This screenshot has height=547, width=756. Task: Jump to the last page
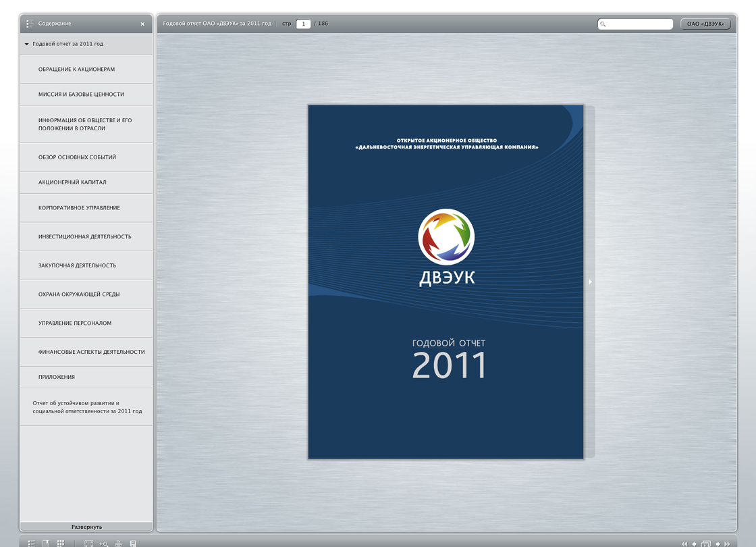(x=727, y=544)
